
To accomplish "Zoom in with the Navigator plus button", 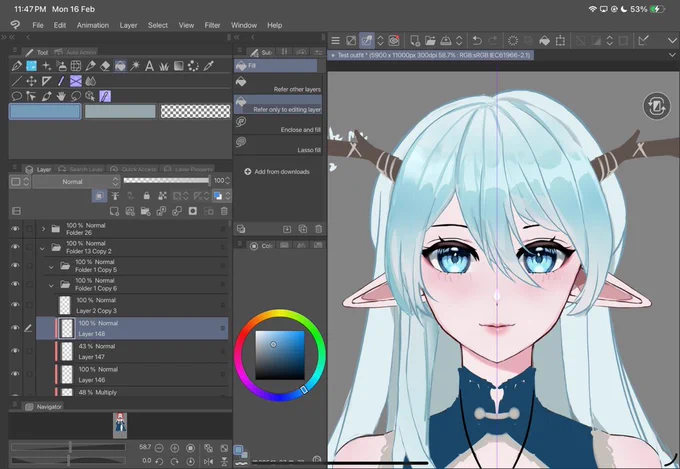I will pos(174,448).
